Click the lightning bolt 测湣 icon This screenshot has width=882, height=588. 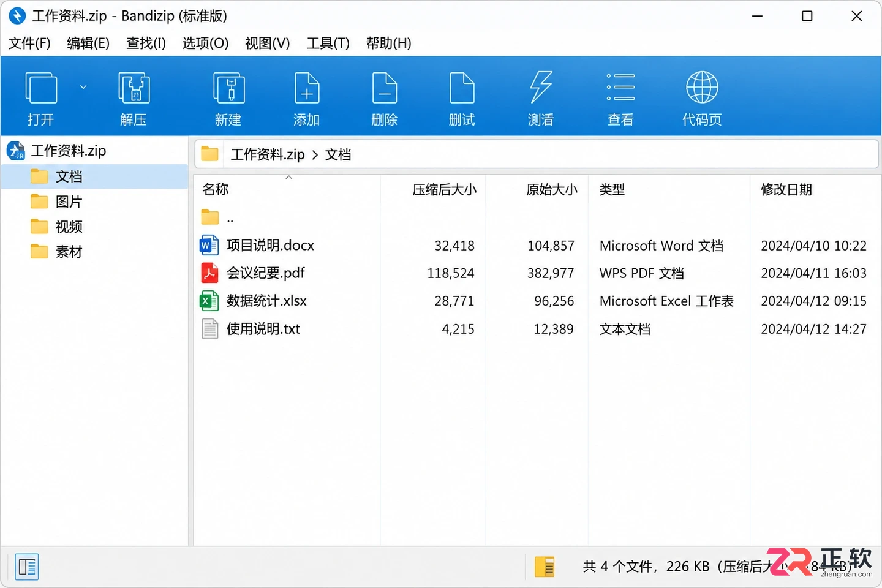click(541, 87)
